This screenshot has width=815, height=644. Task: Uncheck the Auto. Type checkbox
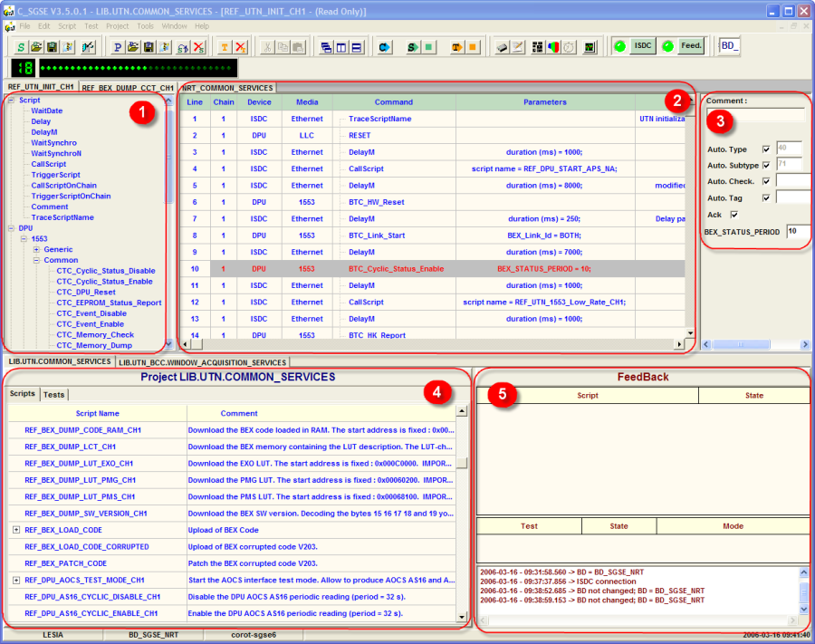(766, 149)
